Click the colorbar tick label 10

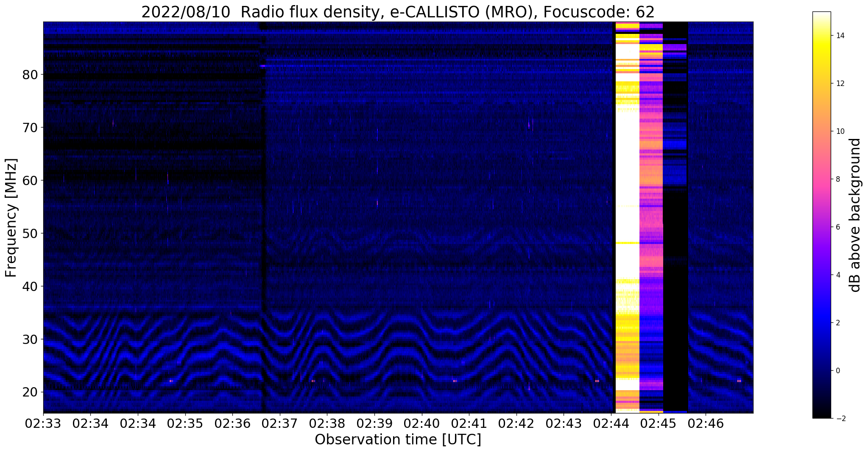coord(840,131)
